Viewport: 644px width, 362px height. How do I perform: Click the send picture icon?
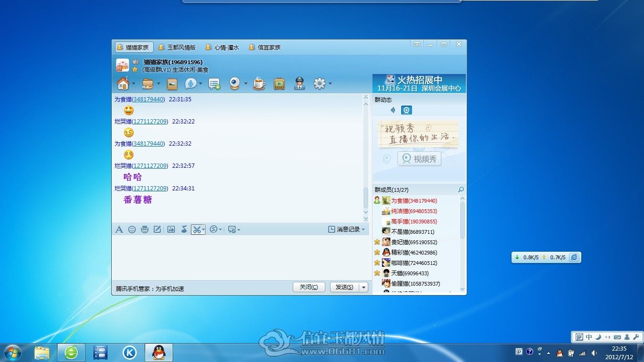[x=171, y=229]
